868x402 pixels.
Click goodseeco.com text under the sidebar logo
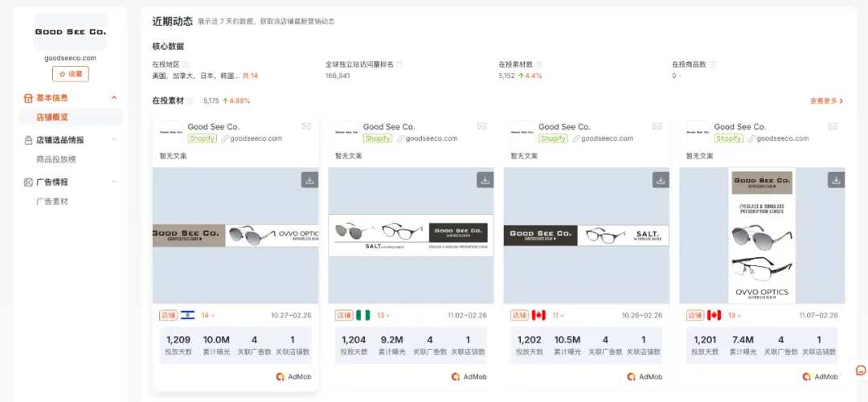tap(70, 58)
